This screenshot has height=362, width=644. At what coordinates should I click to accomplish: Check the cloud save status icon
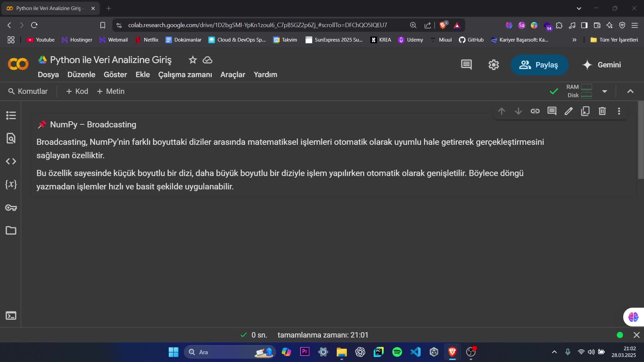pos(207,60)
